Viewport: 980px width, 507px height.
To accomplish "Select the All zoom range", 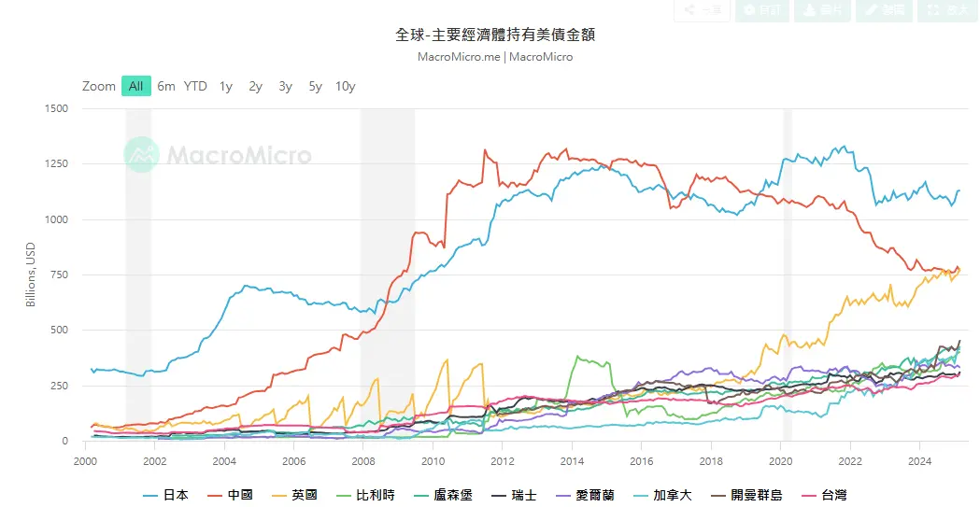I will click(135, 86).
